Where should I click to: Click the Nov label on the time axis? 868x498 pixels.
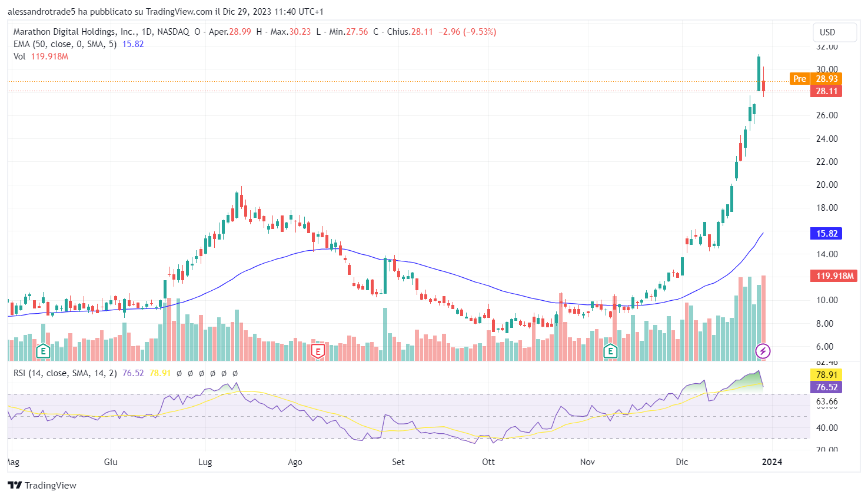(x=587, y=462)
